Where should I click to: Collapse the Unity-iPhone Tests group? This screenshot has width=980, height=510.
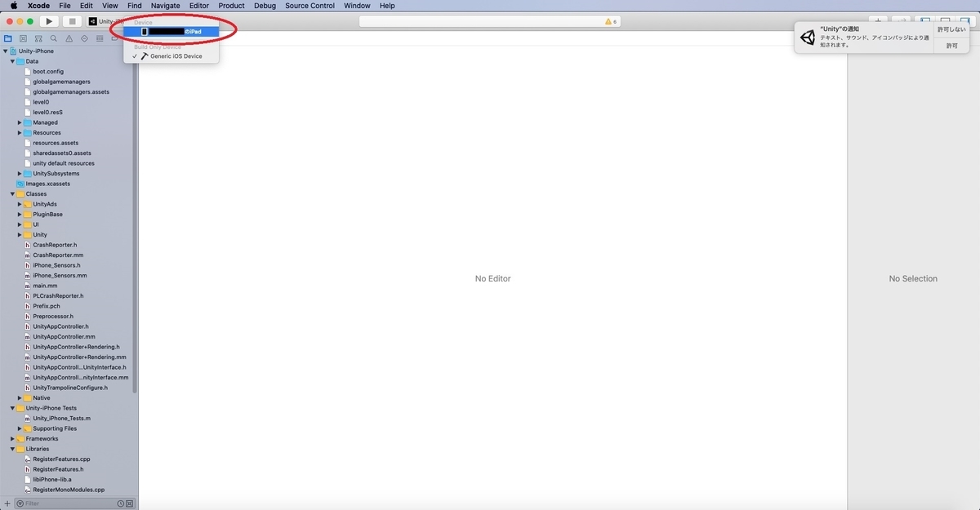12,408
